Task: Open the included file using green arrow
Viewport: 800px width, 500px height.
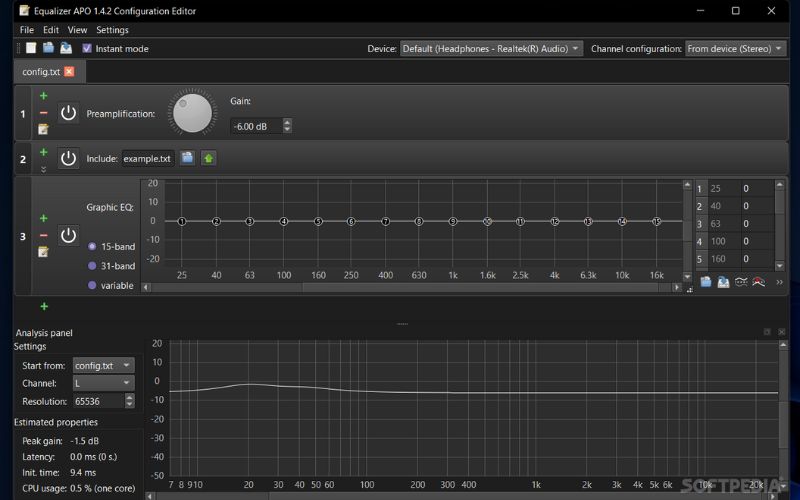Action: click(208, 158)
